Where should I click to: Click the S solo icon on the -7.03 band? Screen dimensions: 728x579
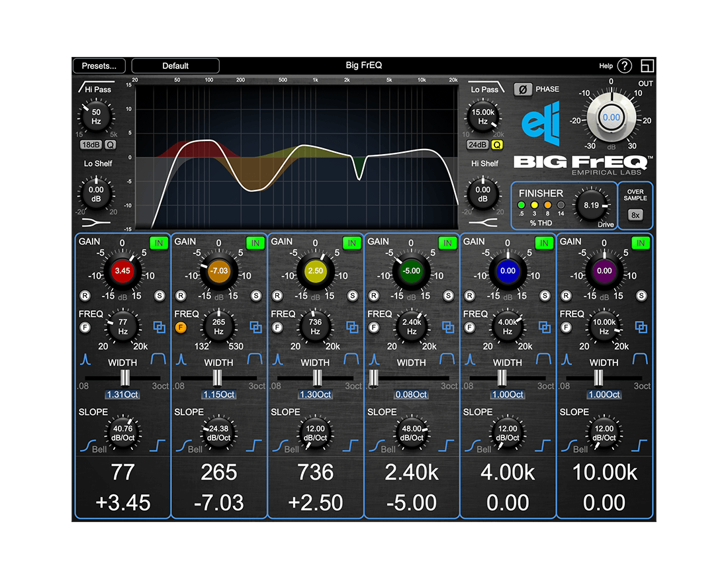[256, 296]
